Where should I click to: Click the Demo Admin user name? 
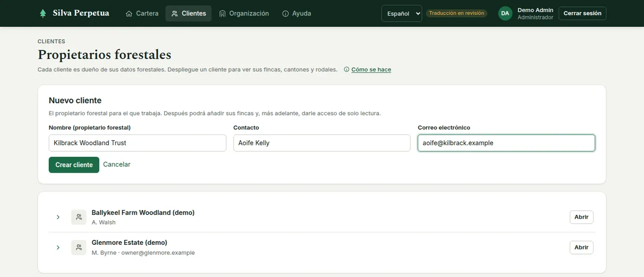pos(535,10)
